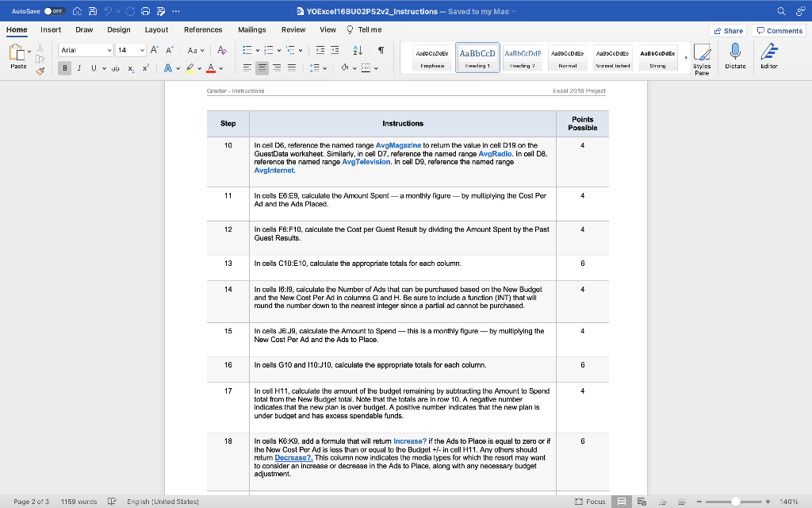Undo the last action
The height and width of the screenshot is (508, 812).
pyautogui.click(x=108, y=11)
